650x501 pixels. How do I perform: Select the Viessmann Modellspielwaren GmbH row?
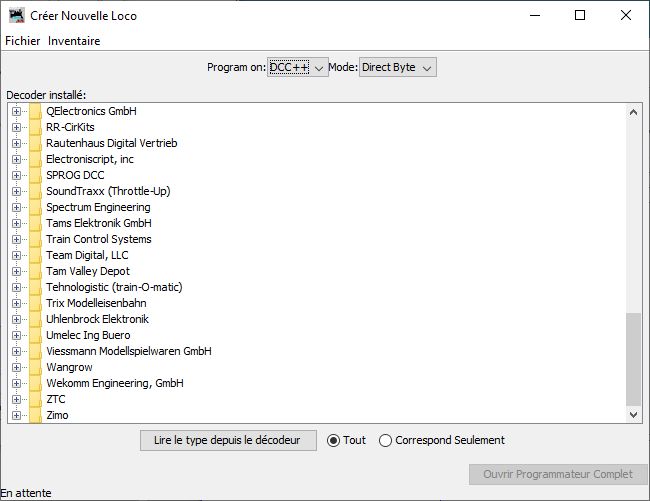click(x=129, y=351)
